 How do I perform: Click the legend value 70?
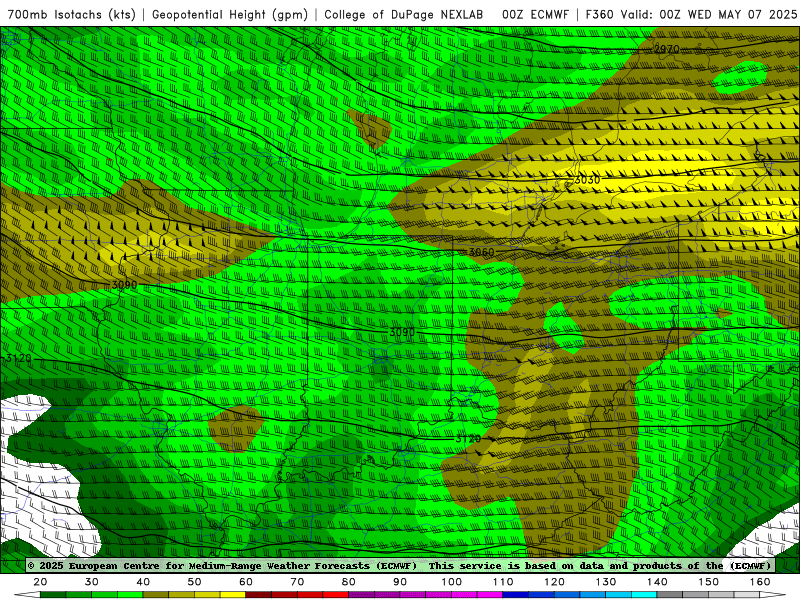coord(297,582)
